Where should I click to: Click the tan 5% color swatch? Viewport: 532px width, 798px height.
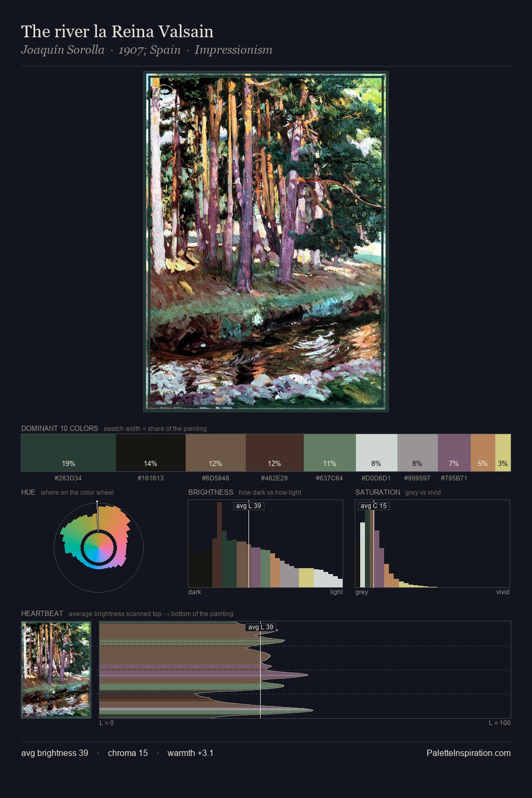coord(483,453)
